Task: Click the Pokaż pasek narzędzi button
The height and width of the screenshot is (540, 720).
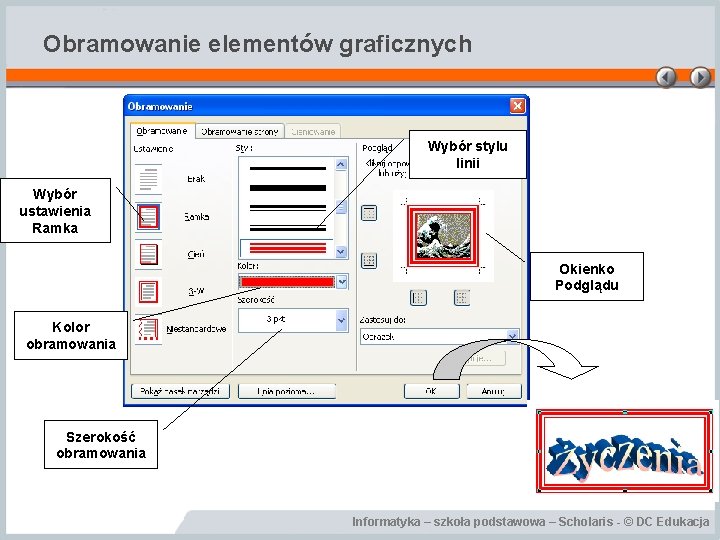Action: point(180,391)
